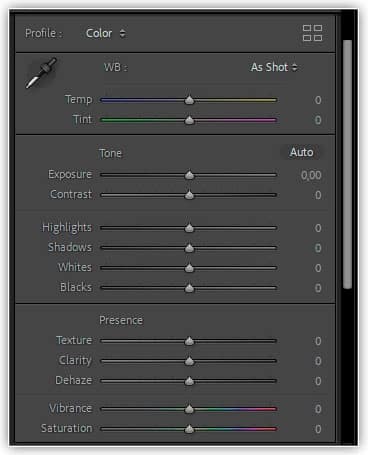Click the Exposure value field 0,00
Viewport: 368px width, 455px height.
[311, 175]
